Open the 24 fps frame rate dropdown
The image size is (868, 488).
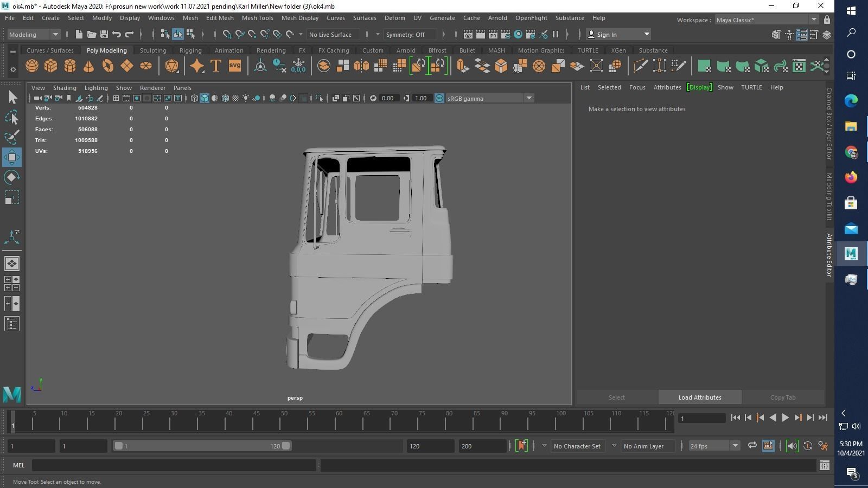click(713, 446)
